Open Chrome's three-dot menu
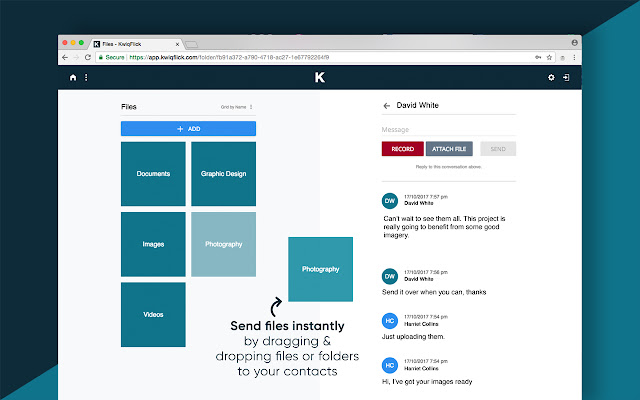Viewport: 640px width, 400px height. pyautogui.click(x=574, y=58)
